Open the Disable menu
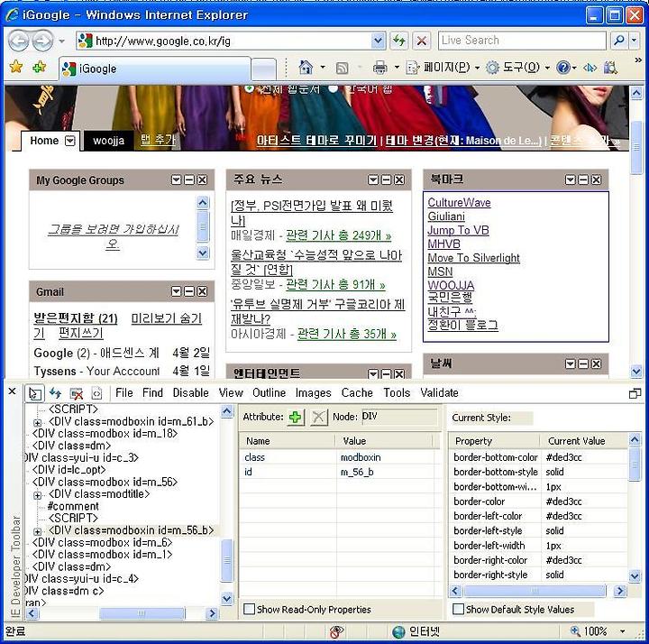This screenshot has width=649, height=644. [x=190, y=392]
